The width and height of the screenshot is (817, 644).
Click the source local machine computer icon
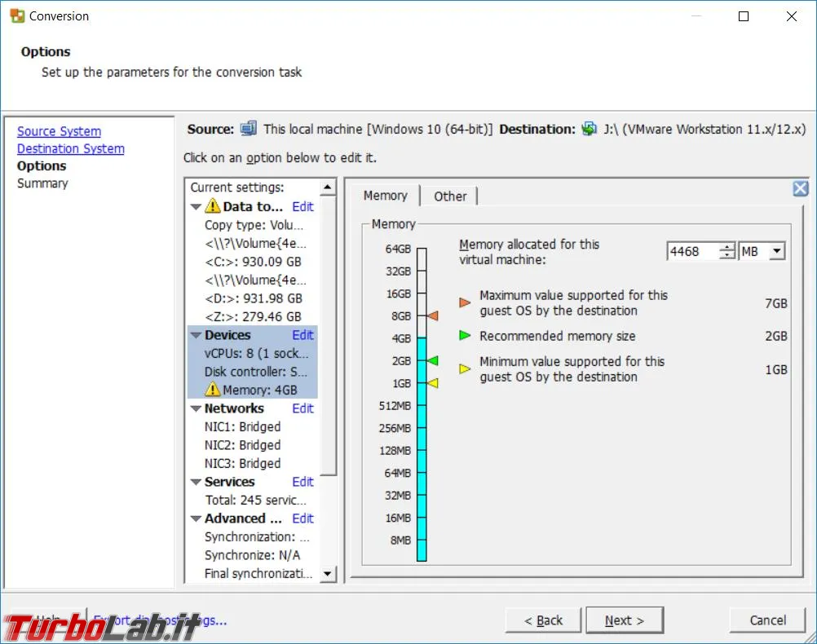coord(249,128)
